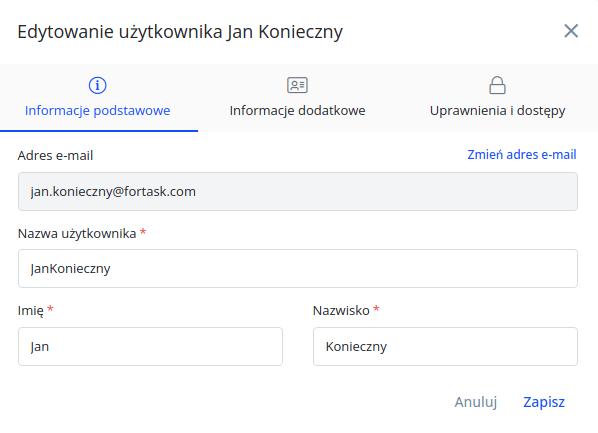This screenshot has width=598, height=433.
Task: Click the Nazwa użytkownika label
Action: 77,233
